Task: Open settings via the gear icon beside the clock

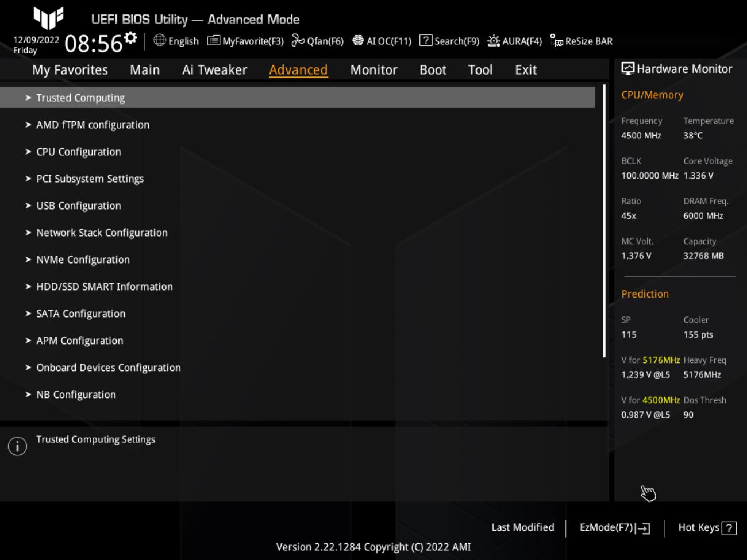Action: pos(131,38)
